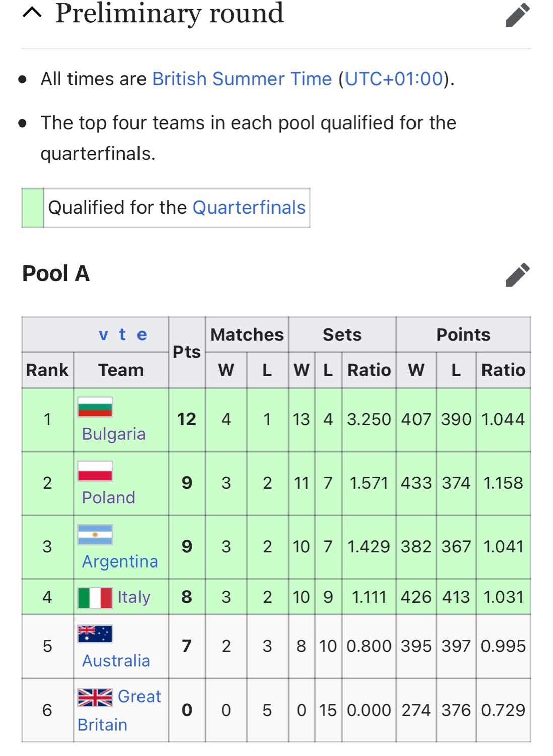The image size is (553, 756).
Task: Click the Poland flag icon
Action: [x=95, y=471]
